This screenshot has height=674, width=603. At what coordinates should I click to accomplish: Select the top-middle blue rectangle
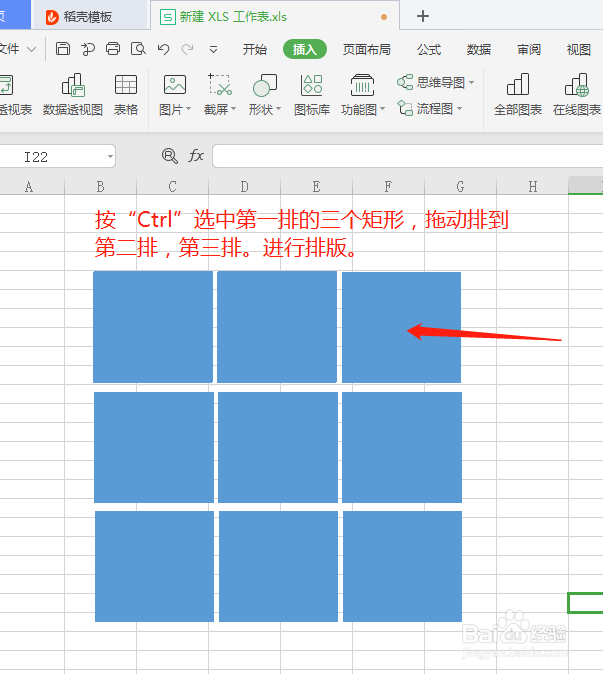[x=277, y=327]
